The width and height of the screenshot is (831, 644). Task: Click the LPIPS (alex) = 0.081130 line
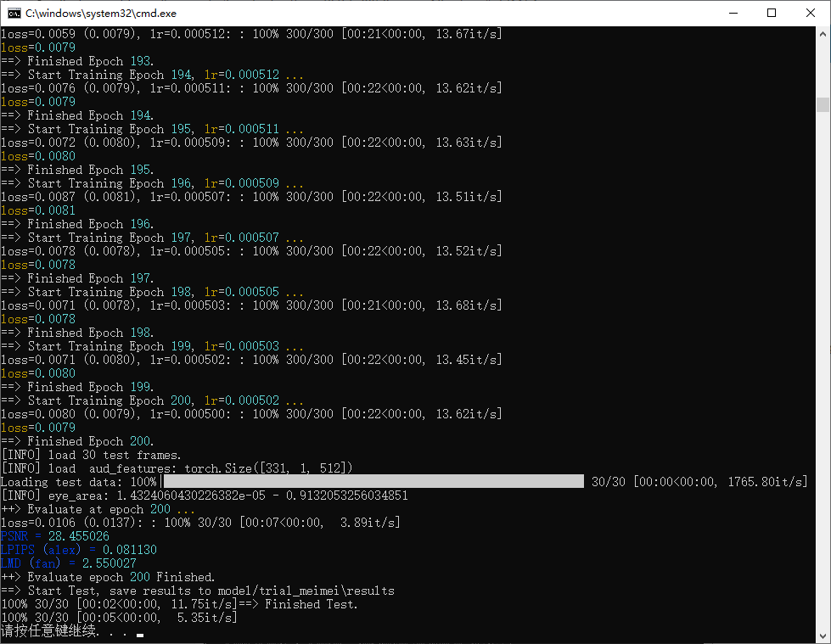coord(79,550)
